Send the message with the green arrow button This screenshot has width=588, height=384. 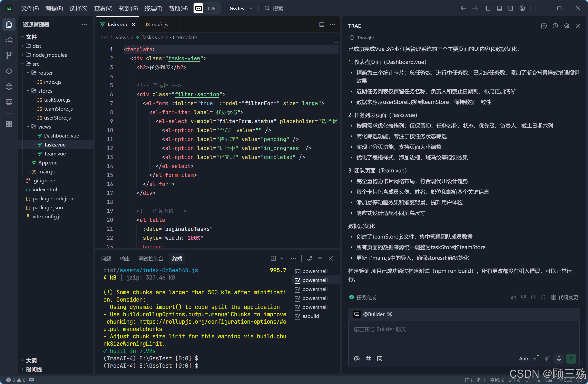click(x=571, y=358)
